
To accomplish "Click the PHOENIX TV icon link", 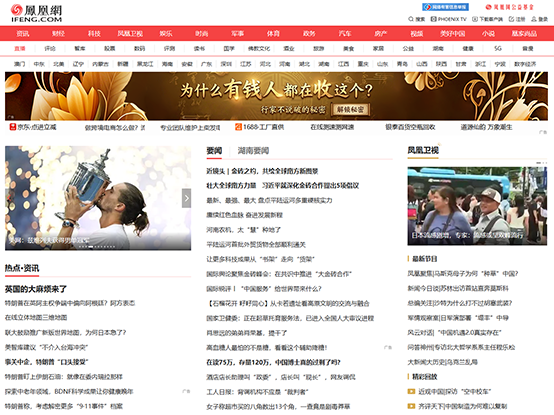I will tap(434, 19).
